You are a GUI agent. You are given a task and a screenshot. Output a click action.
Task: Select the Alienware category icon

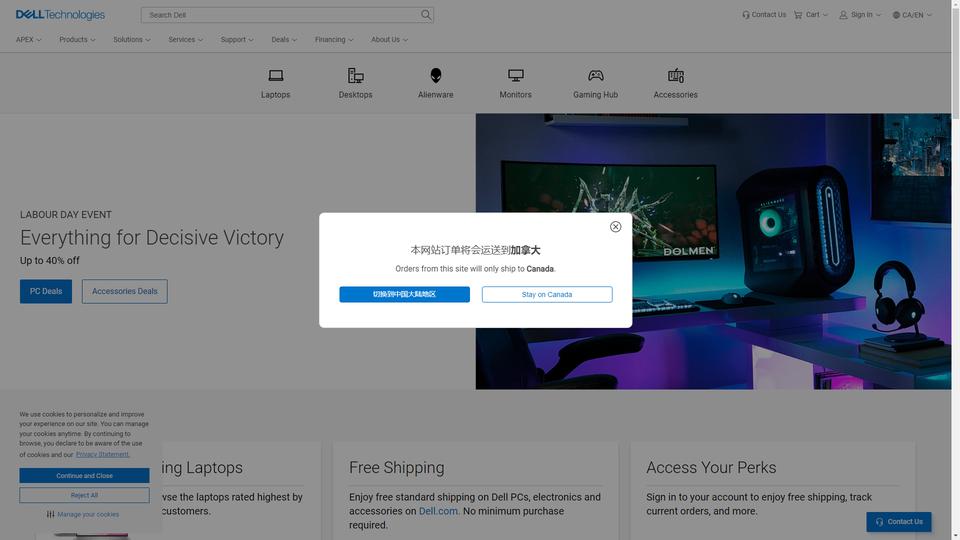[436, 75]
